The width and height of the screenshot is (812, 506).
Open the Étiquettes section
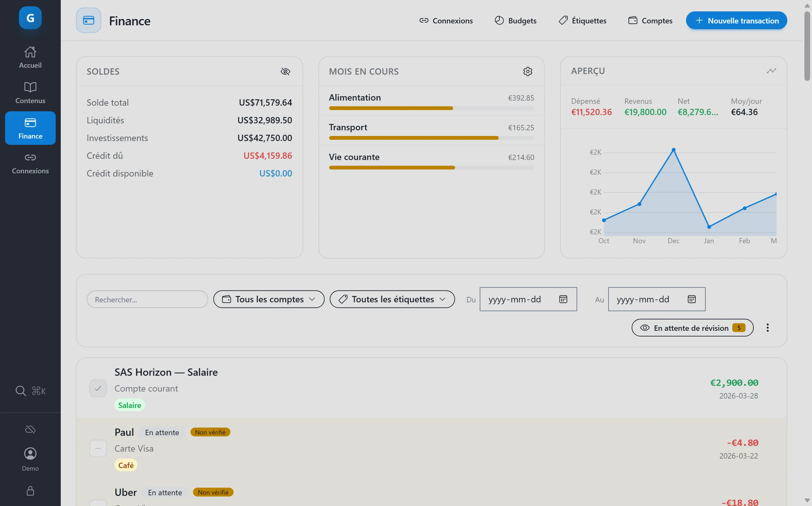click(x=582, y=21)
